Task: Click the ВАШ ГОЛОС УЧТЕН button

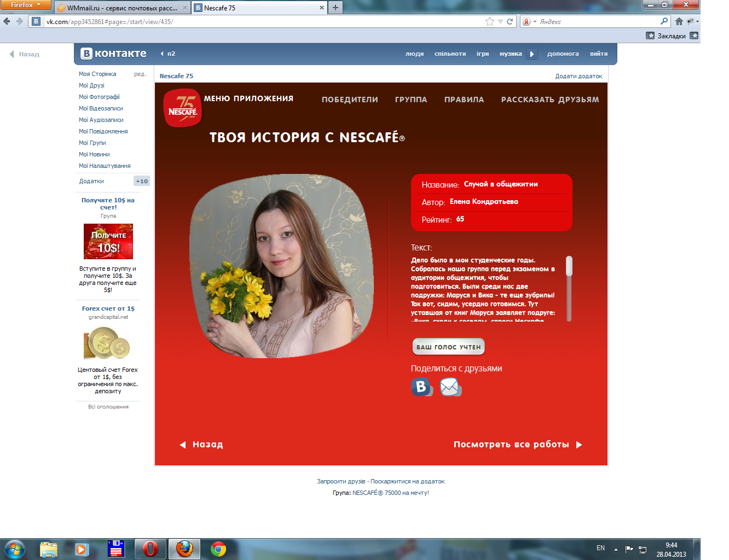Action: [449, 347]
